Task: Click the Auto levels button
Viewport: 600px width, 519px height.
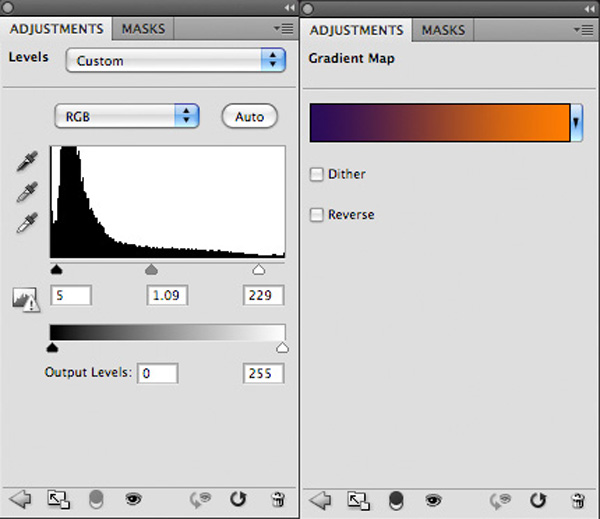Action: tap(249, 116)
